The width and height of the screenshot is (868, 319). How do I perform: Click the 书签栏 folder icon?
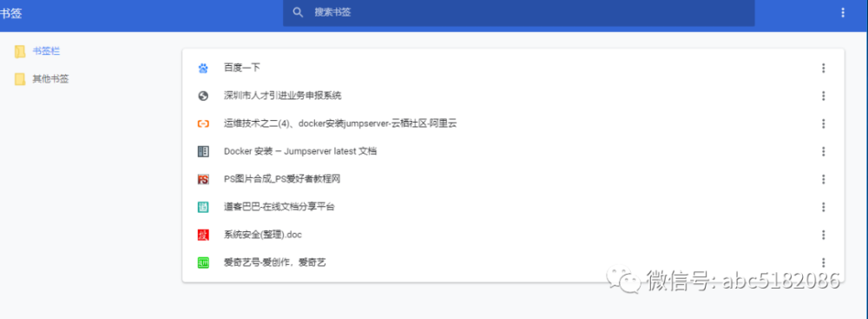pyautogui.click(x=20, y=51)
